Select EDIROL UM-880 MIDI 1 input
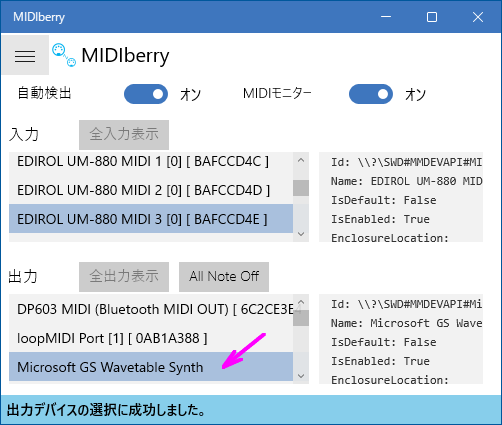The image size is (502, 425). coord(151,162)
